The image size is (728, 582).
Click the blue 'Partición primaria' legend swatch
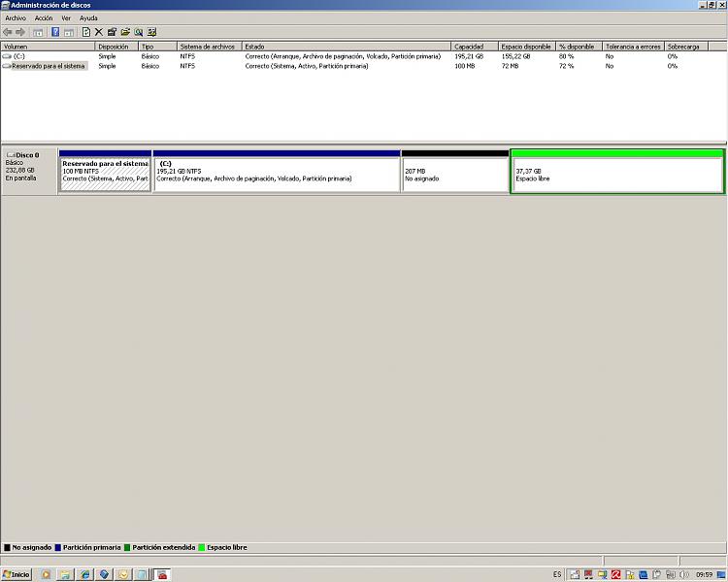[x=58, y=547]
